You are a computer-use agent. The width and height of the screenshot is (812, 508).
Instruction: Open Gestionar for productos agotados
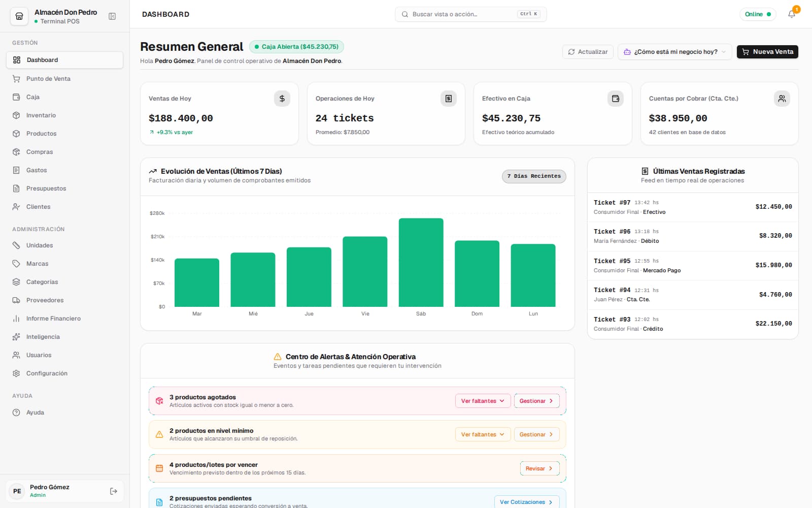[x=536, y=401]
